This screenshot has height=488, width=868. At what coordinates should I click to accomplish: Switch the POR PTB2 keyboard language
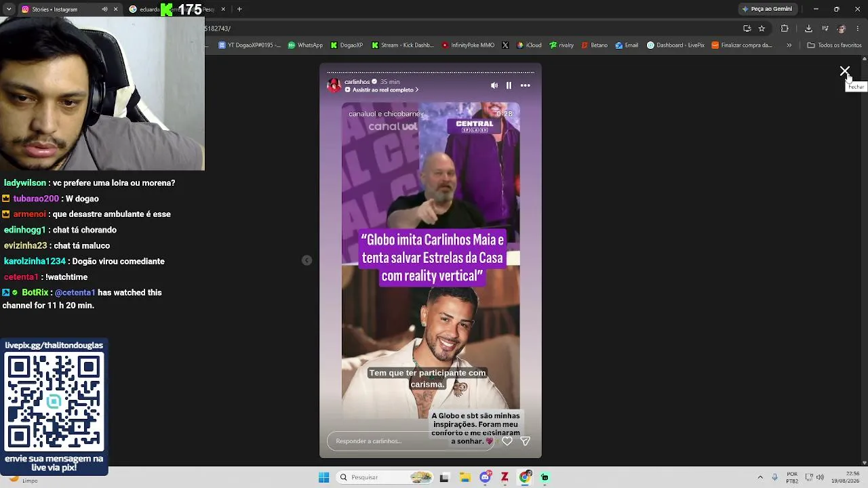792,477
